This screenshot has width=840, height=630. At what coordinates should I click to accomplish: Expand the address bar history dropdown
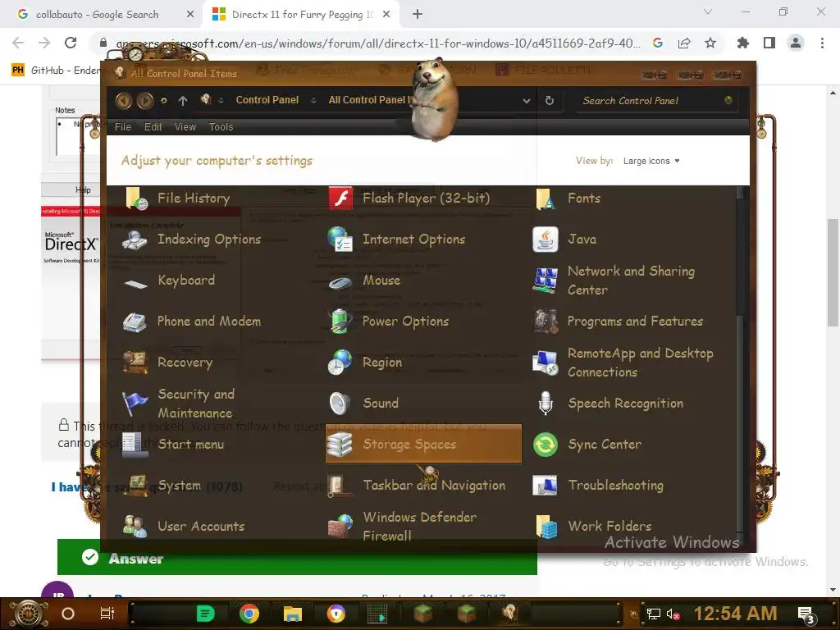pos(527,101)
